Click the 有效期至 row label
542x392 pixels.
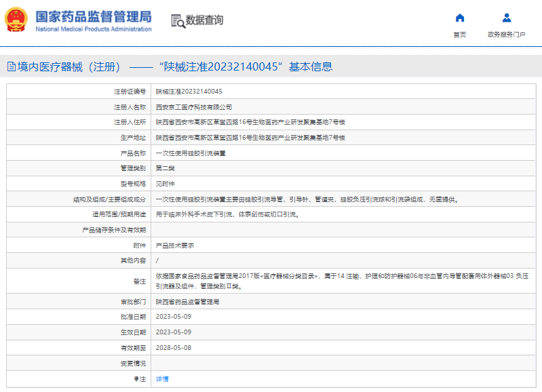[x=133, y=348]
